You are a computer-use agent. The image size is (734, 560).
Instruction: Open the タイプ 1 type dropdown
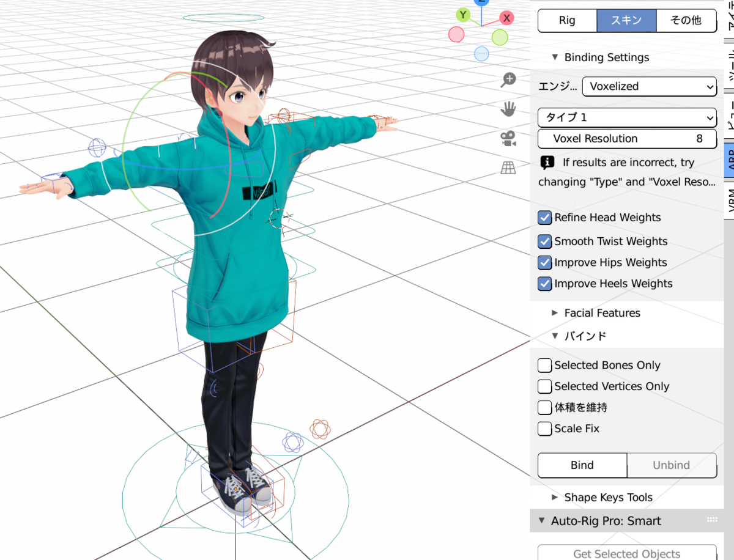click(627, 117)
